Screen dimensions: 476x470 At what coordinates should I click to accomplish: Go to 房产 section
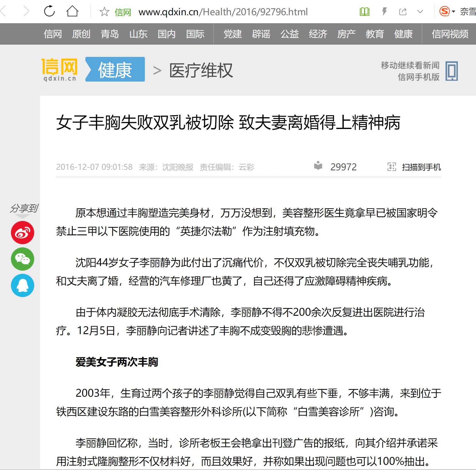(x=346, y=34)
